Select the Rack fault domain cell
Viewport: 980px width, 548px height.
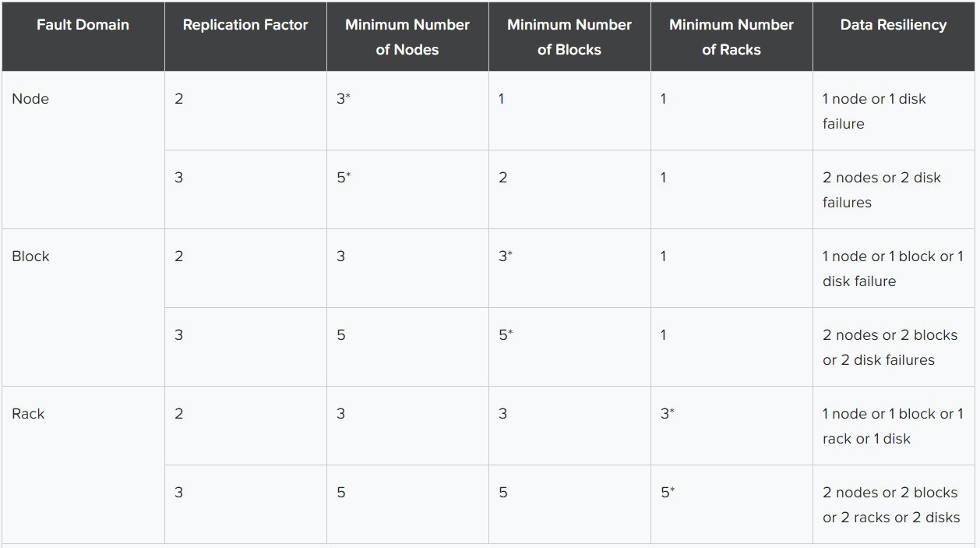[x=28, y=414]
